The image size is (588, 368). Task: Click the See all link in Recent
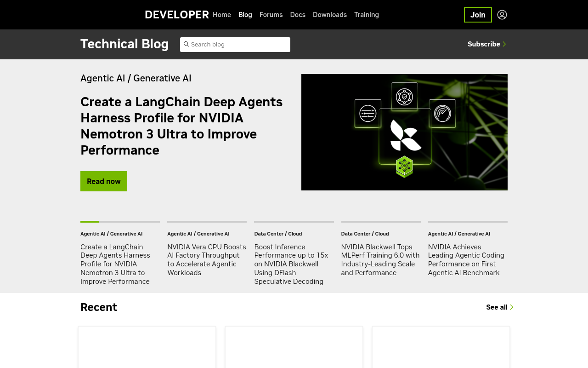tap(497, 307)
